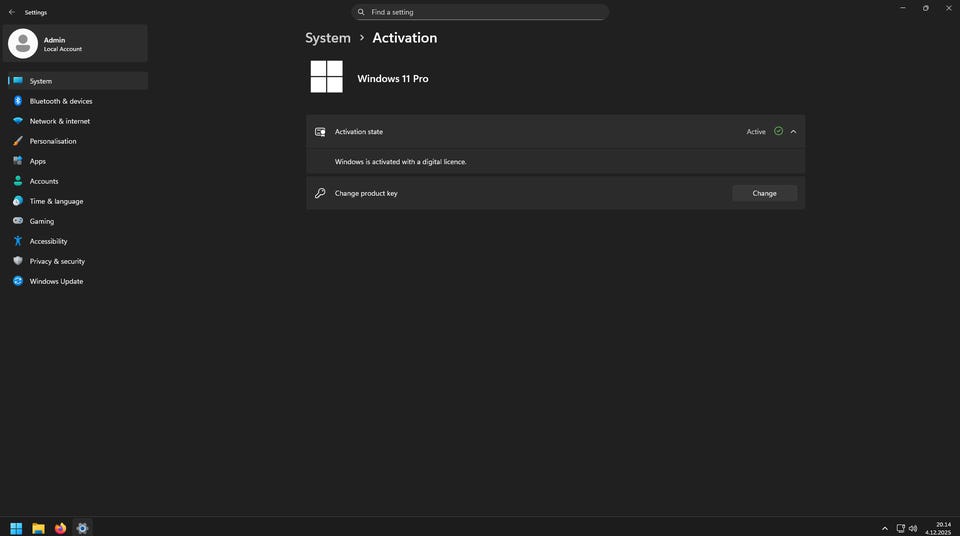Select the Apps category

point(77,161)
